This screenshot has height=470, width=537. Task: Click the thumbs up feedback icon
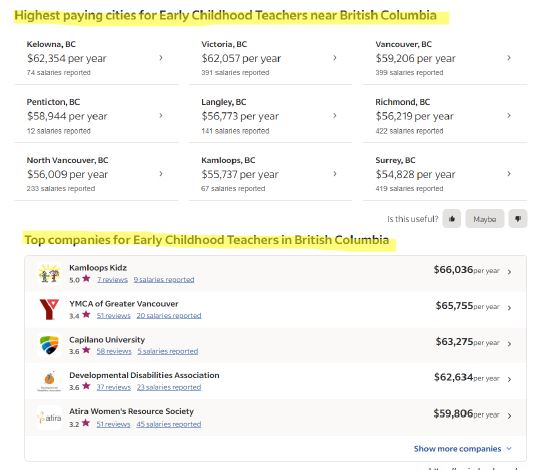[x=452, y=219]
